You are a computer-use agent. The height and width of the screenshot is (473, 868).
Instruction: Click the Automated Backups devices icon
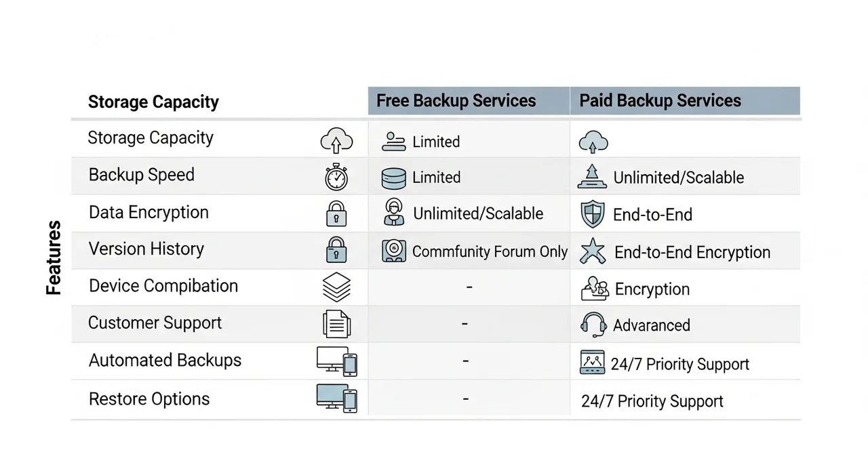[336, 361]
